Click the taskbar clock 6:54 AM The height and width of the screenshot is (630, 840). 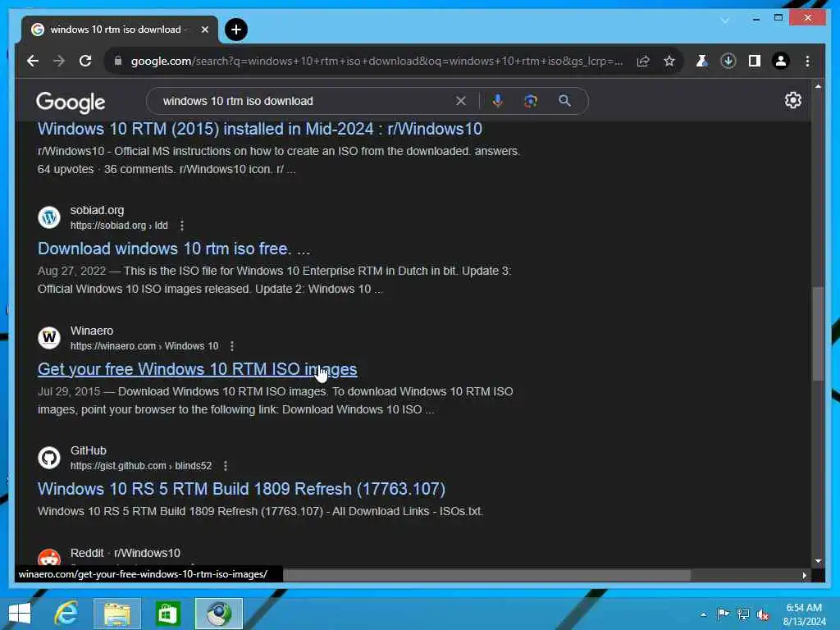click(804, 608)
